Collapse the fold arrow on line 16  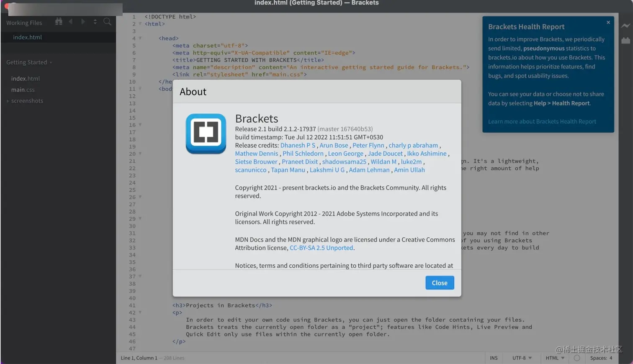[x=140, y=125]
